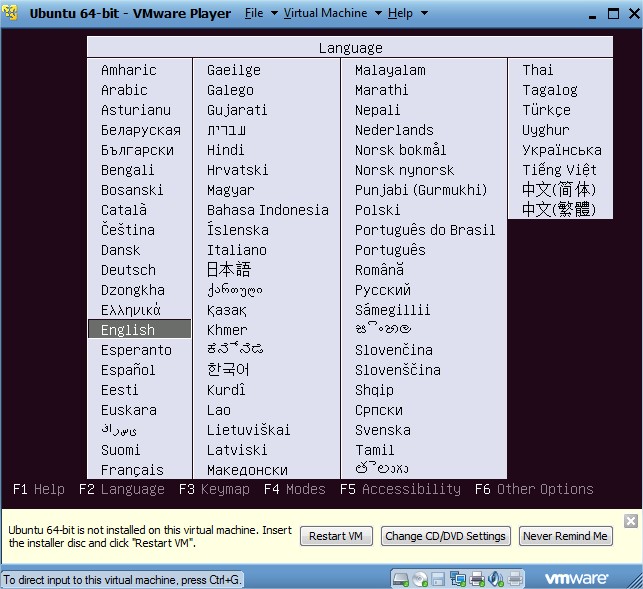This screenshot has height=589, width=643.
Task: Choose Tiếng Việt in the language list
Action: (x=559, y=169)
